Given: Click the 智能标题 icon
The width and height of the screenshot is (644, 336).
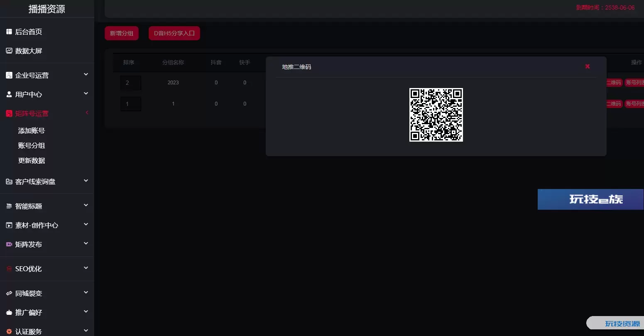Looking at the screenshot, I should [9, 206].
